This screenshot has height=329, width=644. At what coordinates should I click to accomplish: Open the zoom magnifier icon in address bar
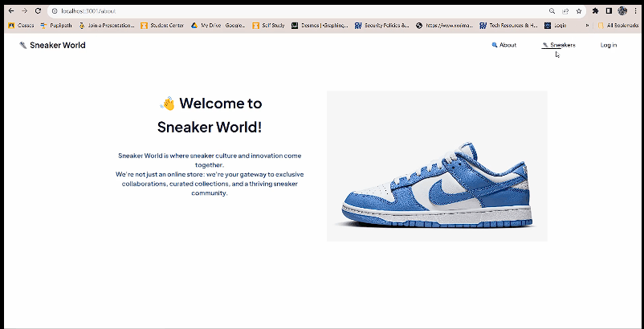[552, 11]
